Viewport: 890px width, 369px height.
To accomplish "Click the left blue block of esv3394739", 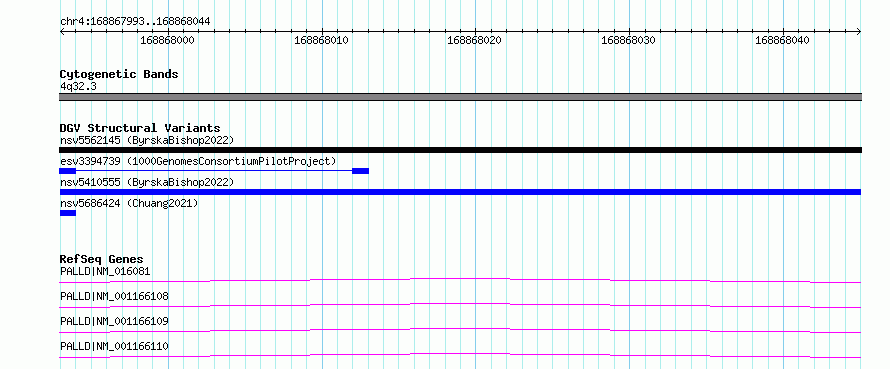I will coord(68,171).
